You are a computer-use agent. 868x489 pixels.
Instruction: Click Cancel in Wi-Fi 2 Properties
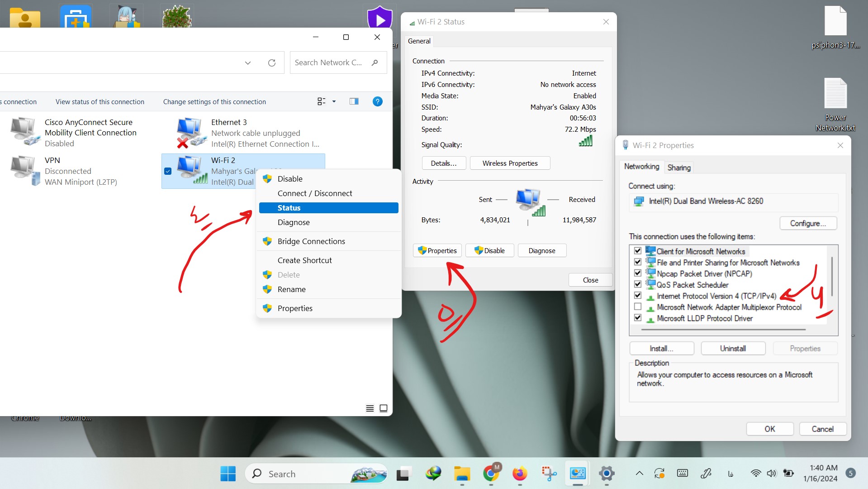[x=822, y=429]
